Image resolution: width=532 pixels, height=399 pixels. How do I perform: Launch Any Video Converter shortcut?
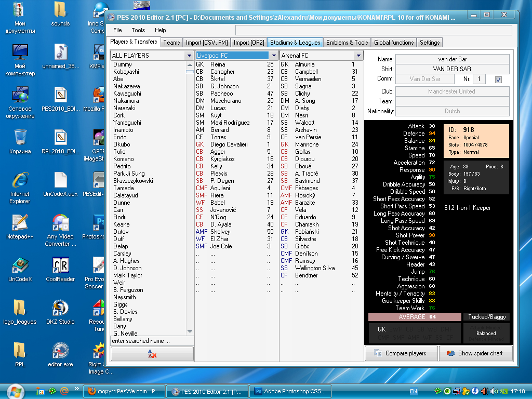pos(60,231)
